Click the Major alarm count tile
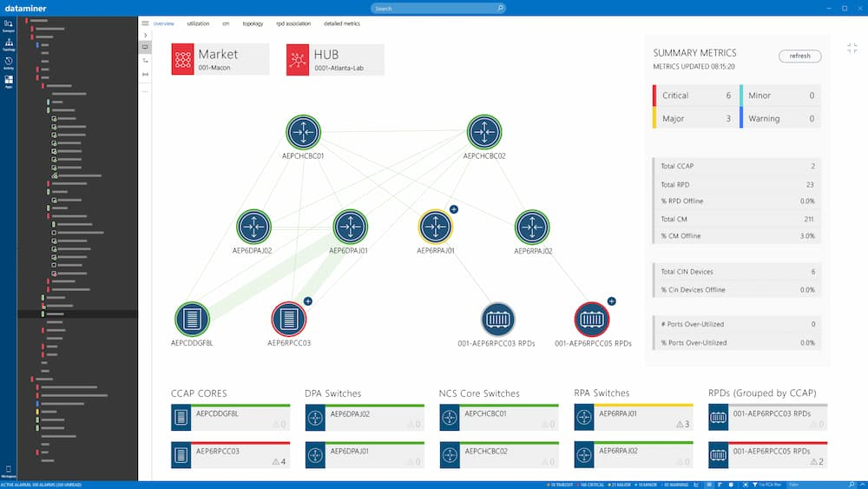 pos(694,118)
